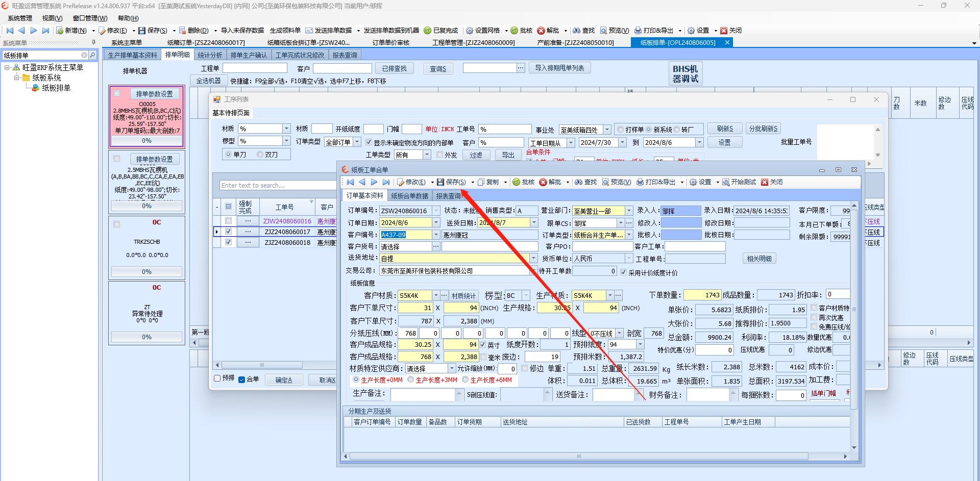The width and height of the screenshot is (980, 481).
Task: Click 预览(V) preview icon in 纸板工单合单 toolbar
Action: [605, 182]
